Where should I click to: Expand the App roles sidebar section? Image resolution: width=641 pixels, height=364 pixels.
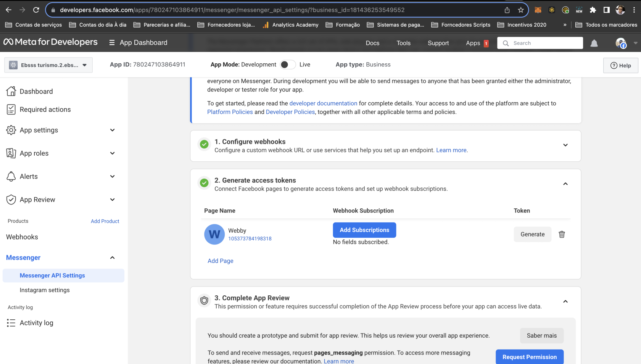coord(112,153)
